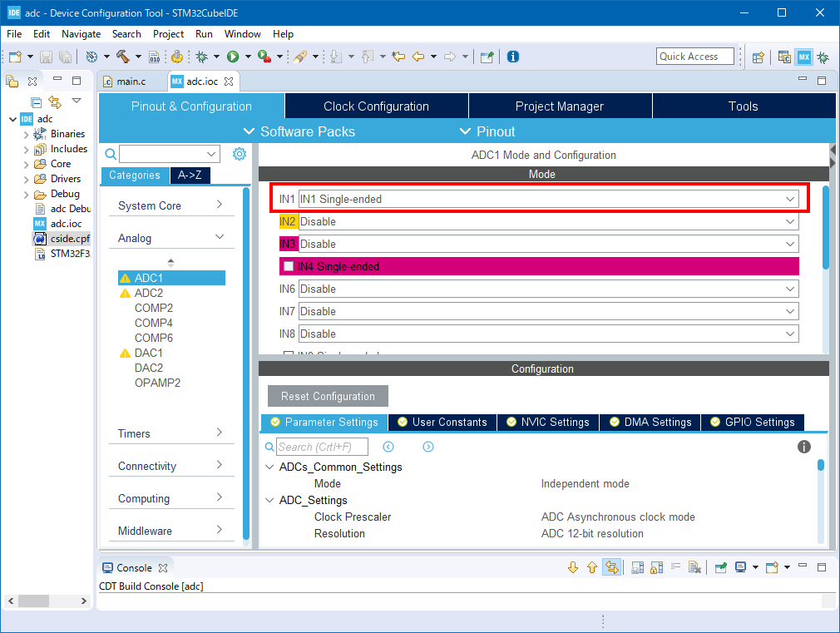840x633 pixels.
Task: Open the gear settings icon beside search box
Action: [240, 155]
